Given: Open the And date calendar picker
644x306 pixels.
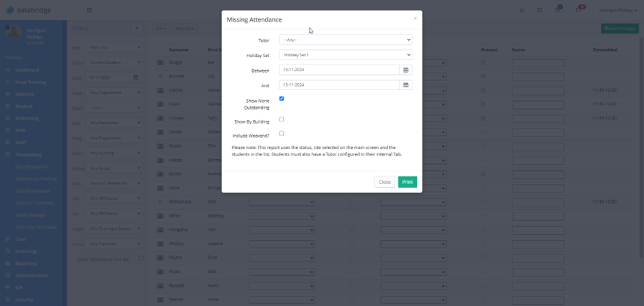Looking at the screenshot, I should [x=406, y=84].
